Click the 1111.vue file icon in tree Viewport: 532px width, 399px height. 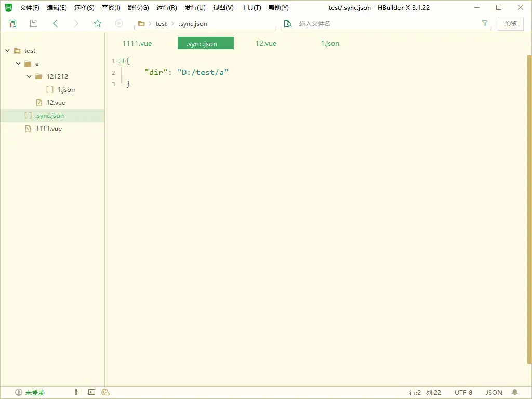(x=28, y=129)
